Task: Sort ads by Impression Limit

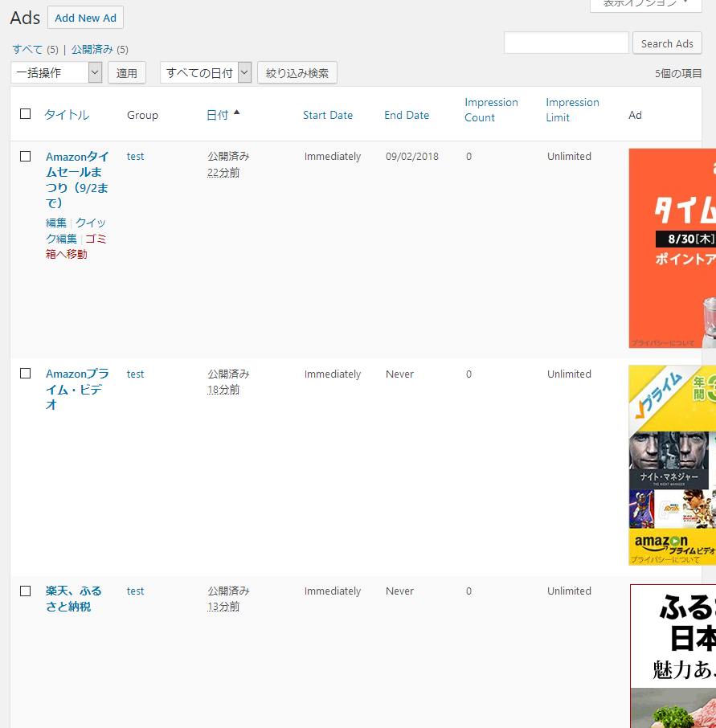Action: pos(572,109)
